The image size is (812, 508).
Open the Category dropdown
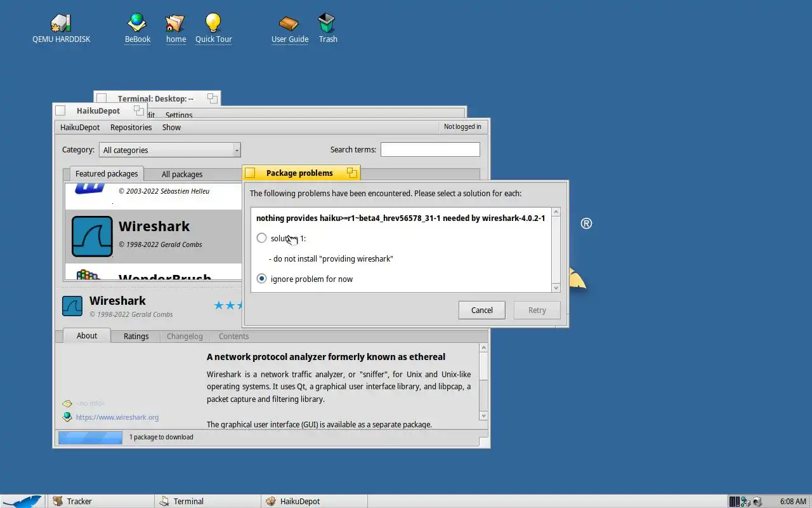pos(169,150)
